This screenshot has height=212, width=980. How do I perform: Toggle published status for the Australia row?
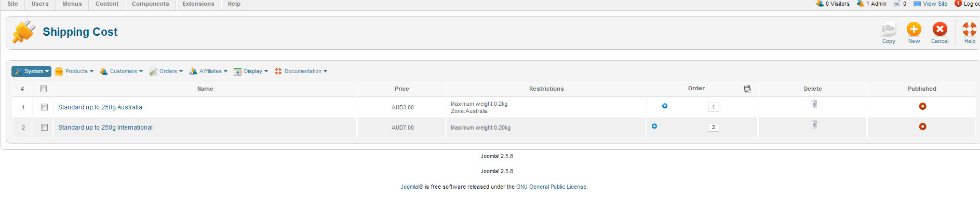point(922,106)
